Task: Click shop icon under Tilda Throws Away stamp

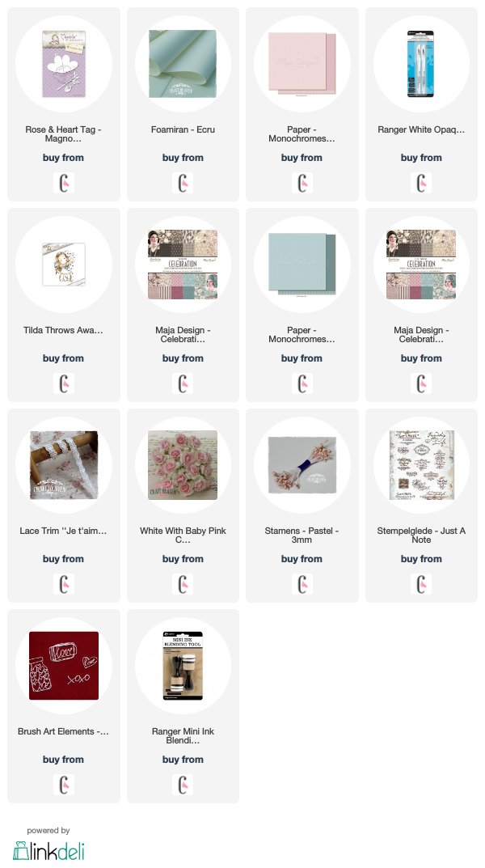Action: coord(64,383)
